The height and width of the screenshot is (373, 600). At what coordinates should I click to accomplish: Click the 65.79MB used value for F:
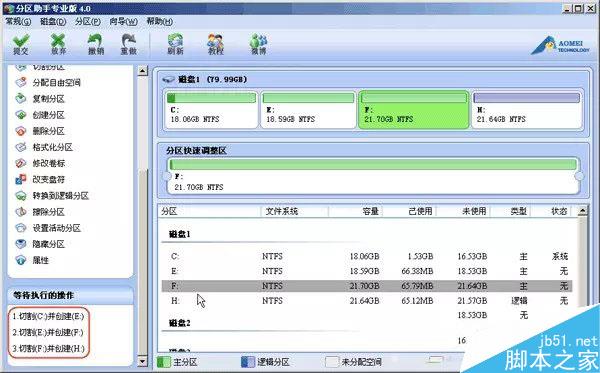pos(417,286)
